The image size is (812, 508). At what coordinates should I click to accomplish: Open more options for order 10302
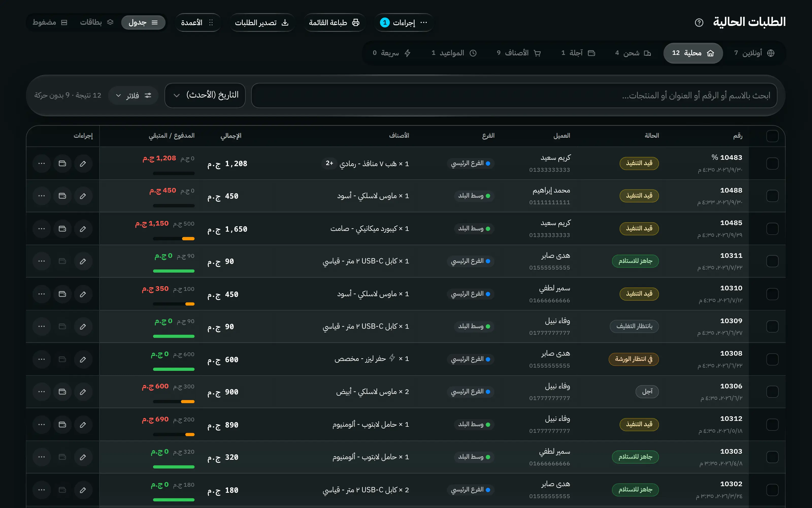click(42, 490)
